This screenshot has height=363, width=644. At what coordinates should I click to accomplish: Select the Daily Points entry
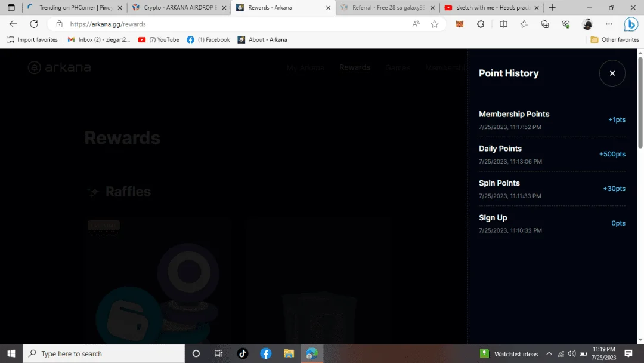pos(552,154)
